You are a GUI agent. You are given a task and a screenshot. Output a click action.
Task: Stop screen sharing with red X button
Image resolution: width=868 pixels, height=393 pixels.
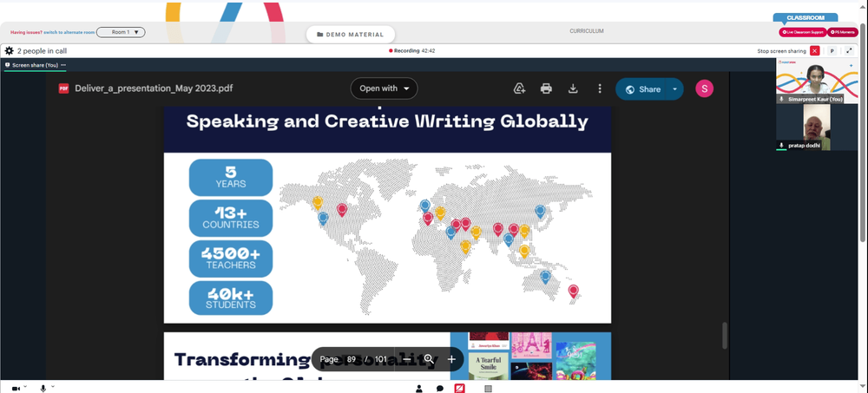814,51
